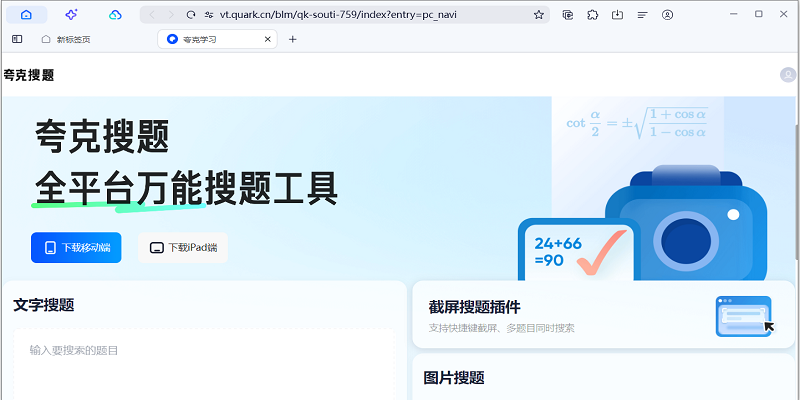The width and height of the screenshot is (800, 400).
Task: Open the downloads icon
Action: tap(617, 15)
